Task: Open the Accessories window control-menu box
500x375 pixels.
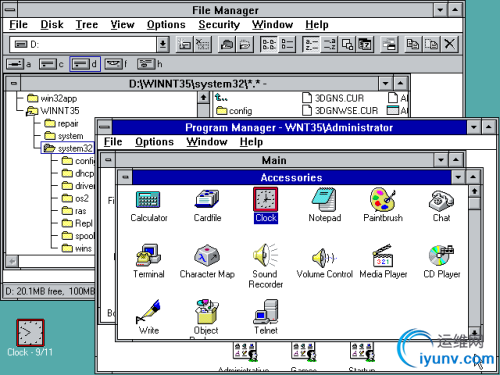Action: 126,177
